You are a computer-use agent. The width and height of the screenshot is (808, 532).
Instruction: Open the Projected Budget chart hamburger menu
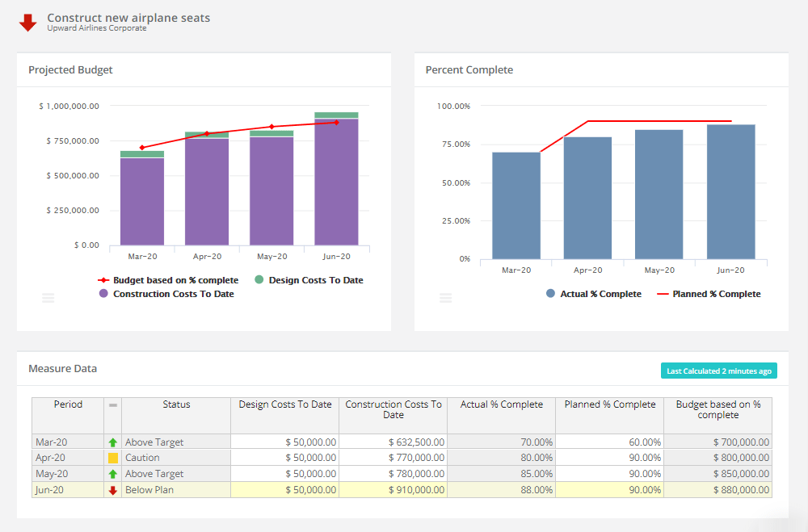(x=48, y=298)
